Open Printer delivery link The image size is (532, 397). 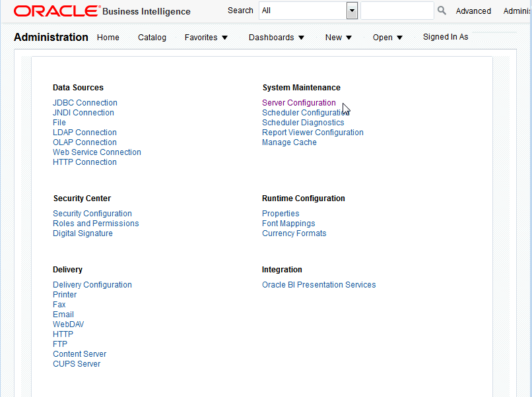click(65, 295)
